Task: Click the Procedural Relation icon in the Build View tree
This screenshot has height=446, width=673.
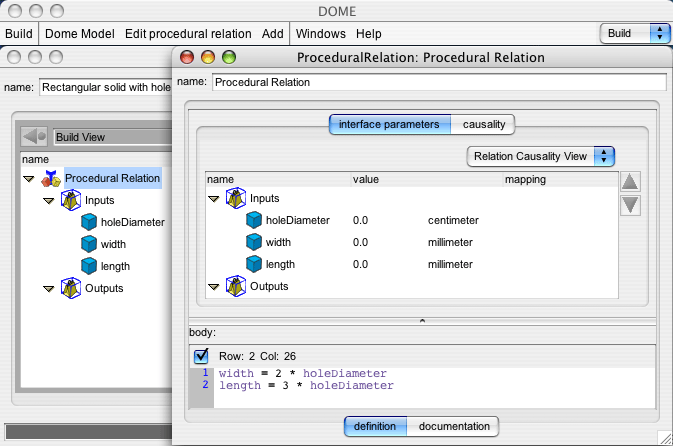Action: [x=51, y=178]
